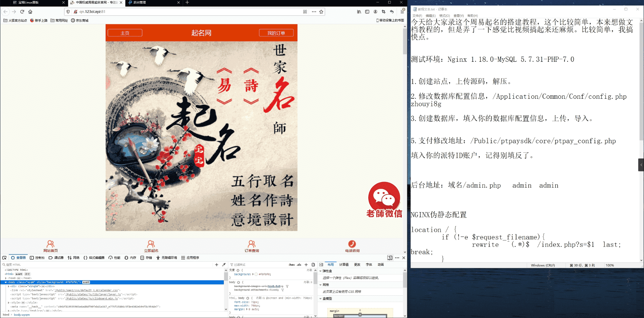The width and height of the screenshot is (644, 318).
Task: Open tracking protection shield icon
Action: [68, 12]
